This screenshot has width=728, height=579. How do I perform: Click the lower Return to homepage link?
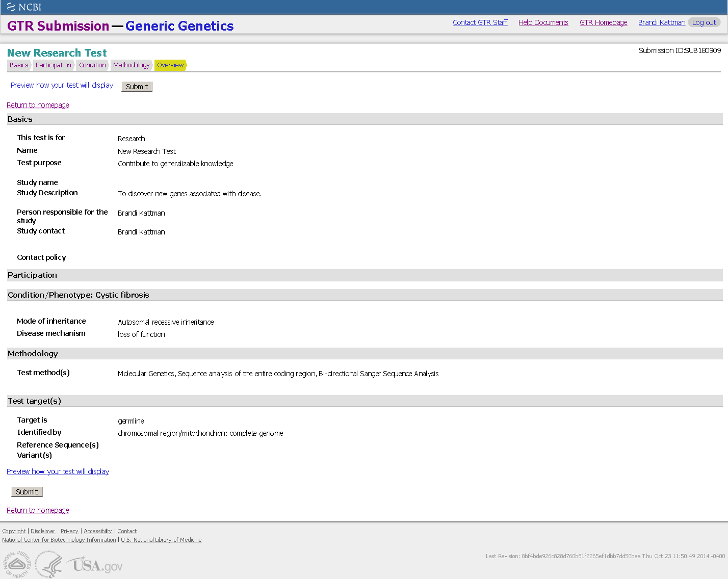point(38,510)
